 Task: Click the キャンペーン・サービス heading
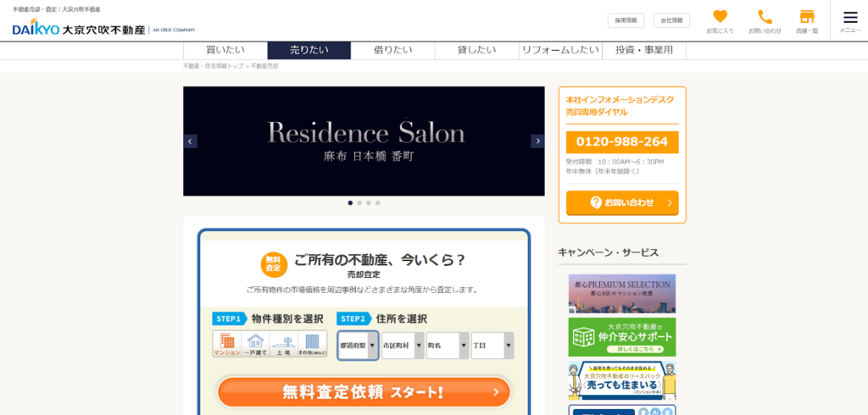tap(609, 253)
